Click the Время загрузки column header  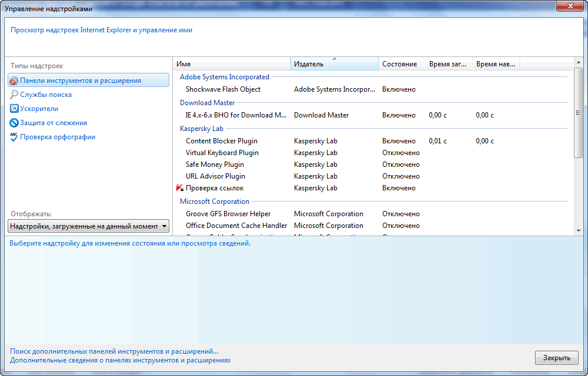click(448, 64)
